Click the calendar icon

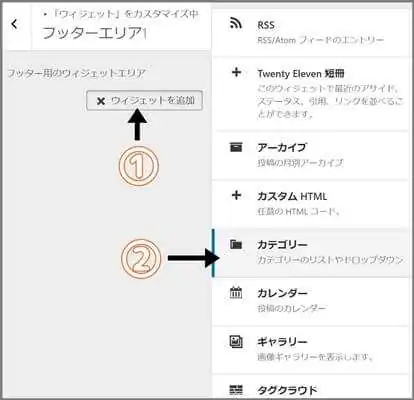pos(236,293)
